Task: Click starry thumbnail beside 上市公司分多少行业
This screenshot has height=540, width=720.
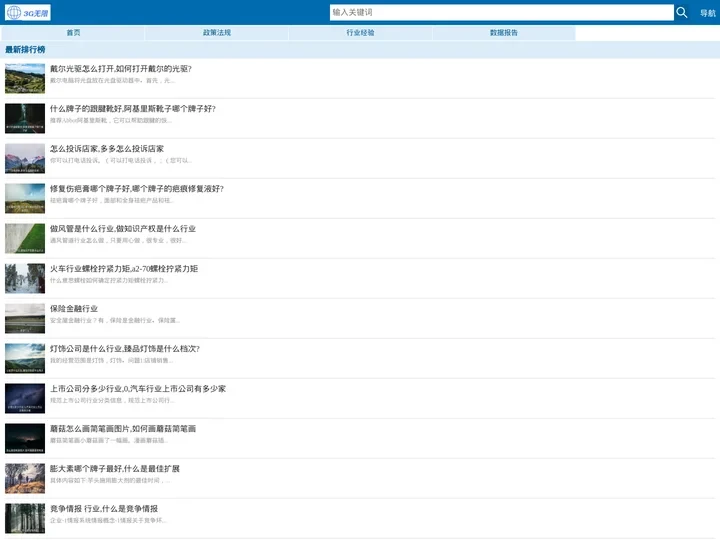Action: tap(25, 398)
